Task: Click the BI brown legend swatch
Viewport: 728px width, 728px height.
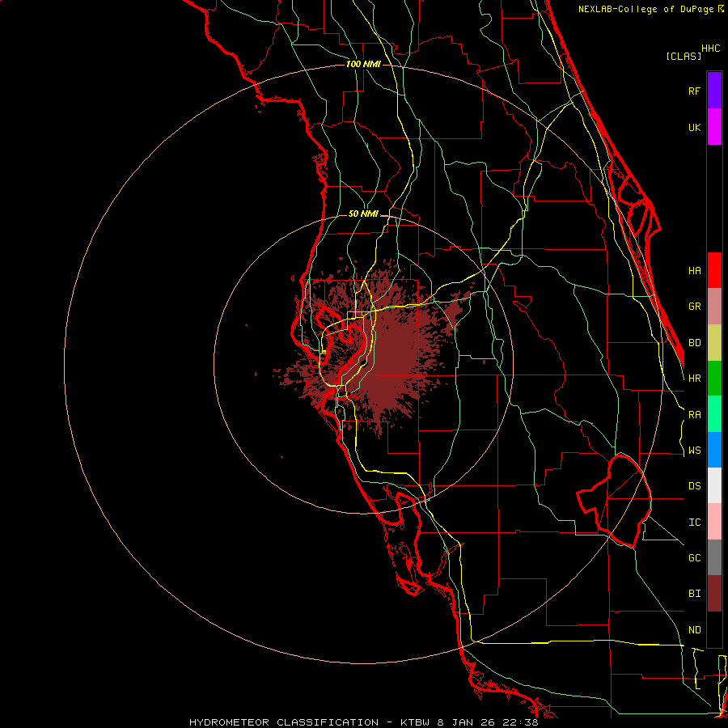Action: (x=714, y=594)
